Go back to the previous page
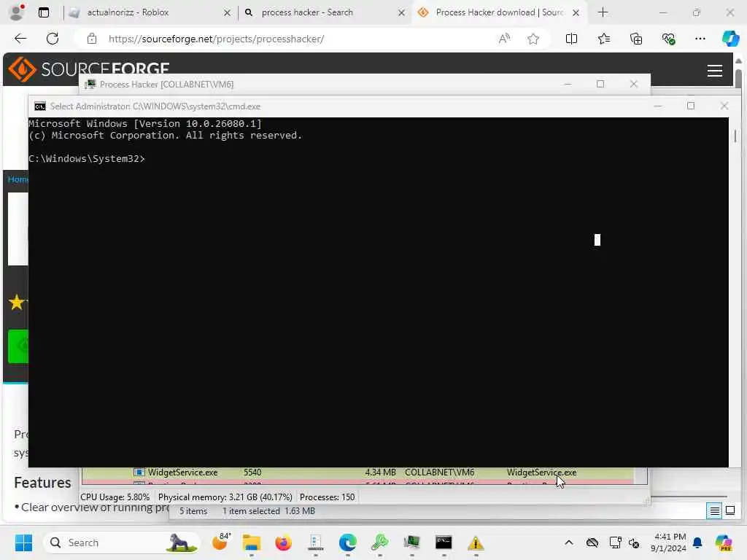The height and width of the screenshot is (560, 747). pos(20,39)
